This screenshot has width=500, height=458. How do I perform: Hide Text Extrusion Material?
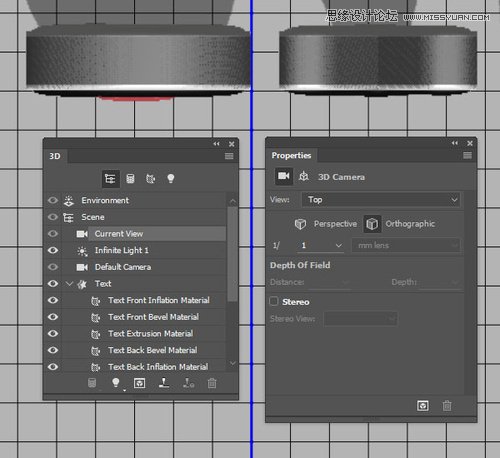pyautogui.click(x=53, y=333)
